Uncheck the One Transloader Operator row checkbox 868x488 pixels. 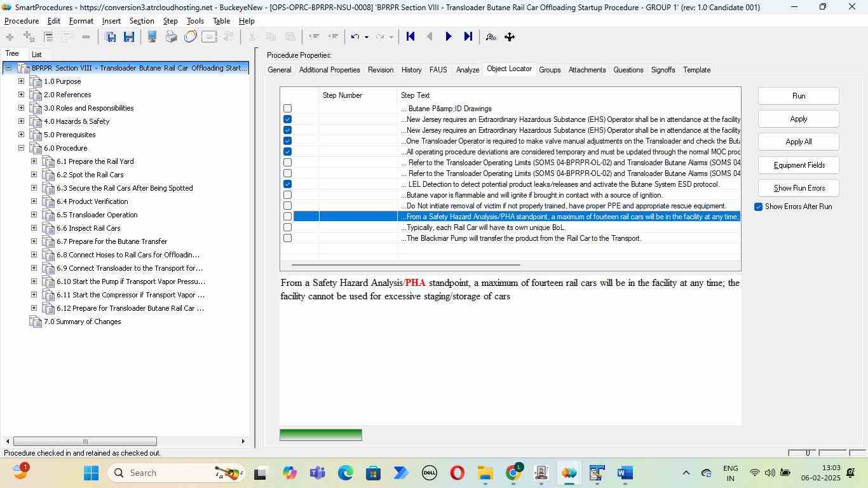(287, 141)
